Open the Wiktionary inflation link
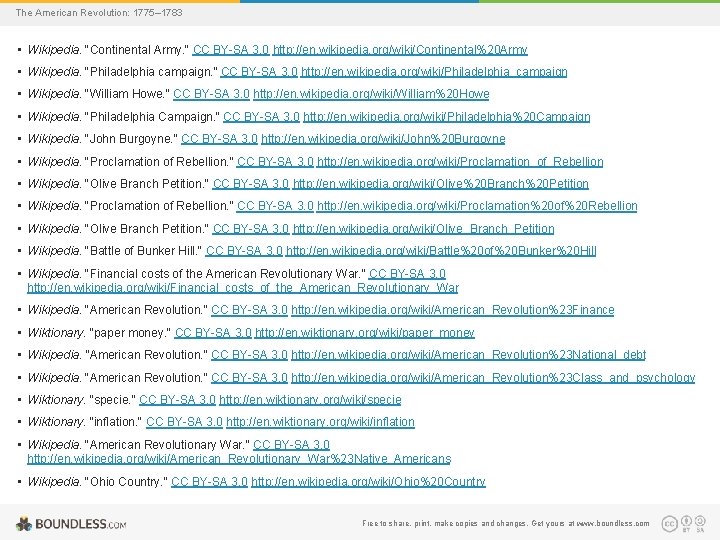Viewport: 720px width, 540px height. (320, 422)
